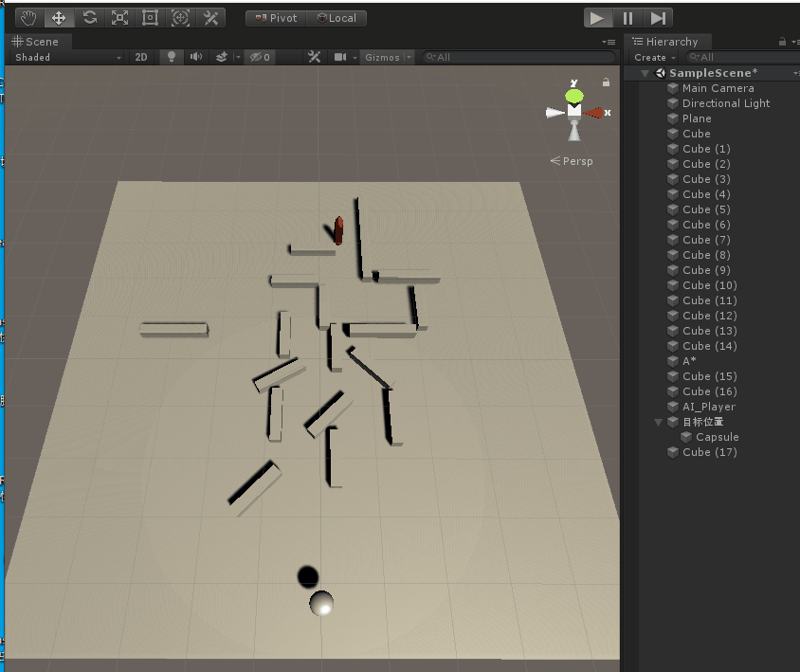Open the Shaded draw mode dropdown

(62, 57)
